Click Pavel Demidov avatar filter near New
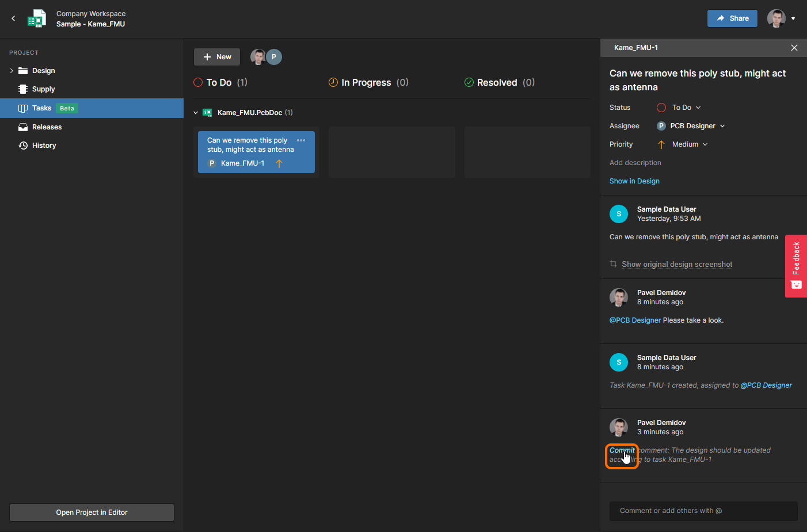The image size is (807, 532). coord(258,57)
